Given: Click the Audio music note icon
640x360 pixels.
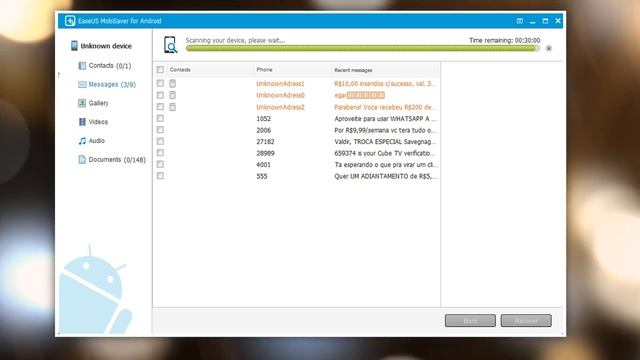Looking at the screenshot, I should 82,141.
